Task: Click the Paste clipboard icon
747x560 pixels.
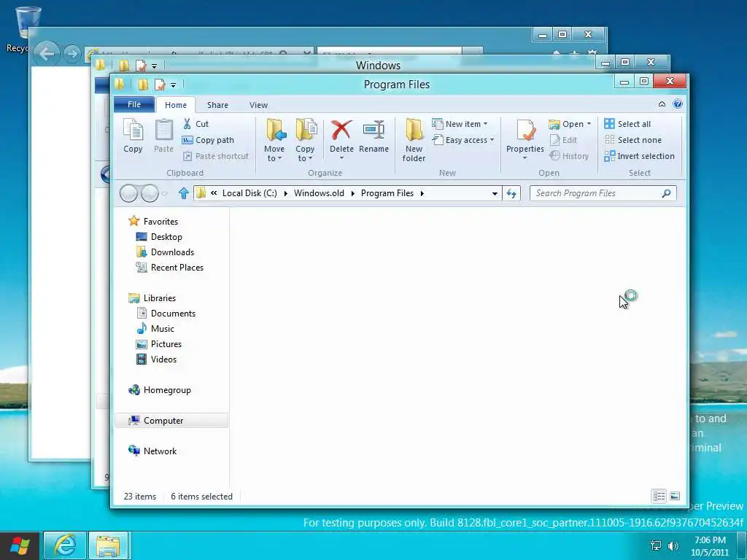Action: click(163, 136)
